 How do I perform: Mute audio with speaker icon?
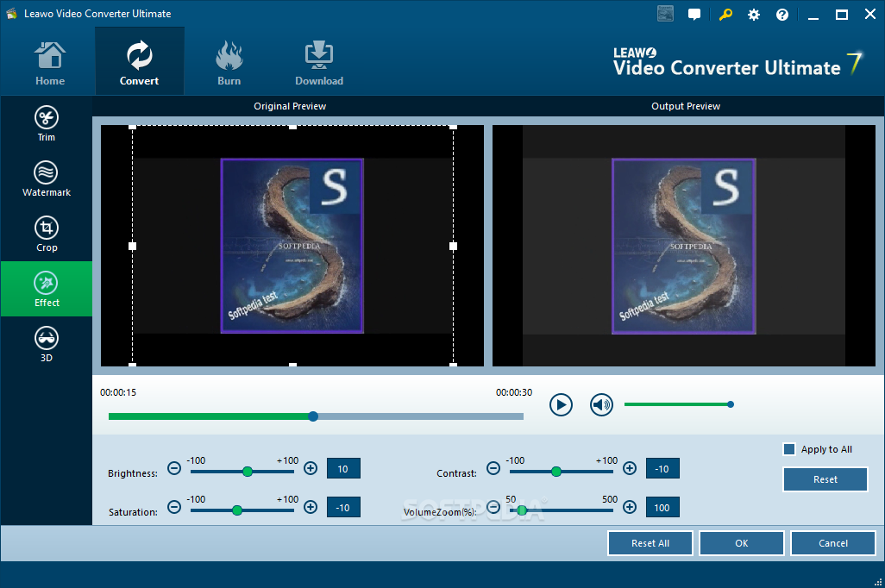tap(601, 404)
